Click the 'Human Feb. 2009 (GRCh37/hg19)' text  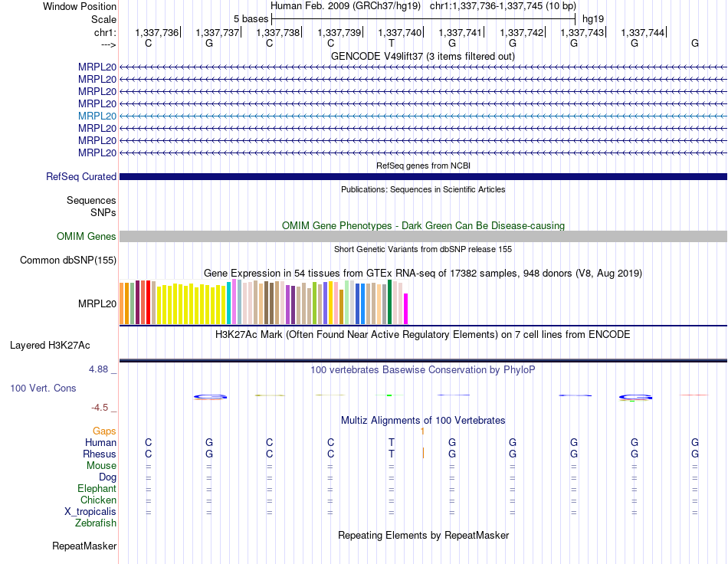(x=346, y=6)
